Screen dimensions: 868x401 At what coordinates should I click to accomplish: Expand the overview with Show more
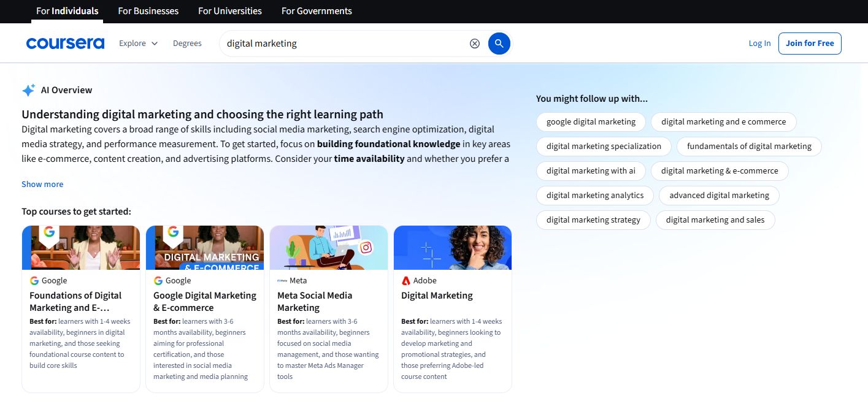(42, 184)
